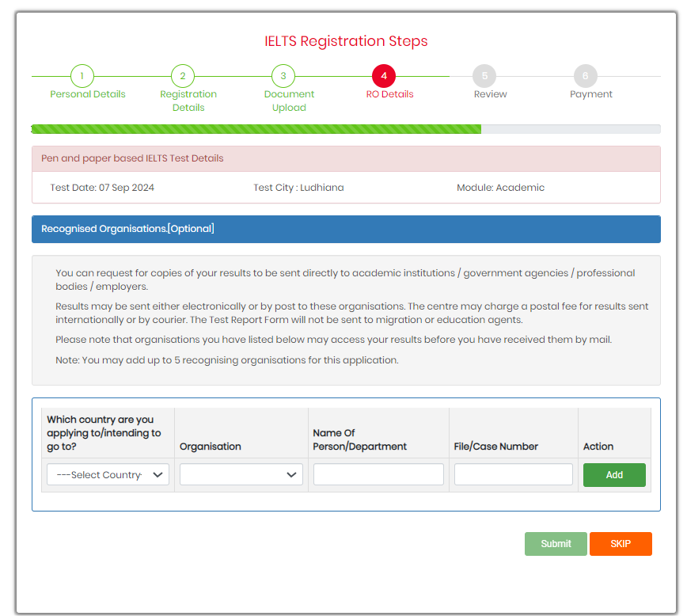This screenshot has width=687, height=616.
Task: Click step 3 circle icon
Action: [x=283, y=76]
